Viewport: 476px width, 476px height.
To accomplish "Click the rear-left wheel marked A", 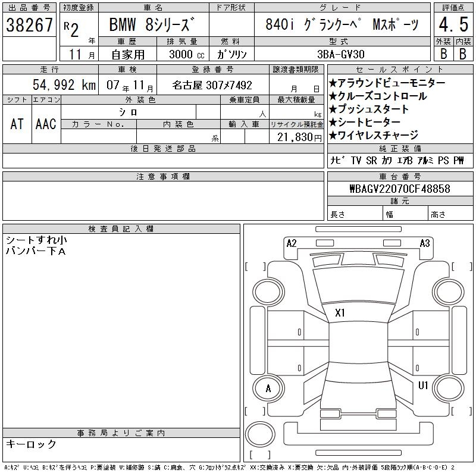I will tap(268, 389).
